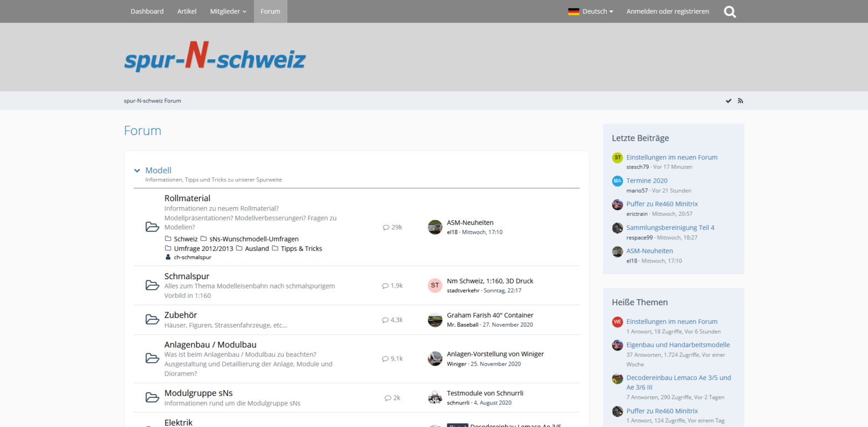Open erictrain avatar in Letzte Beiträge

(617, 204)
